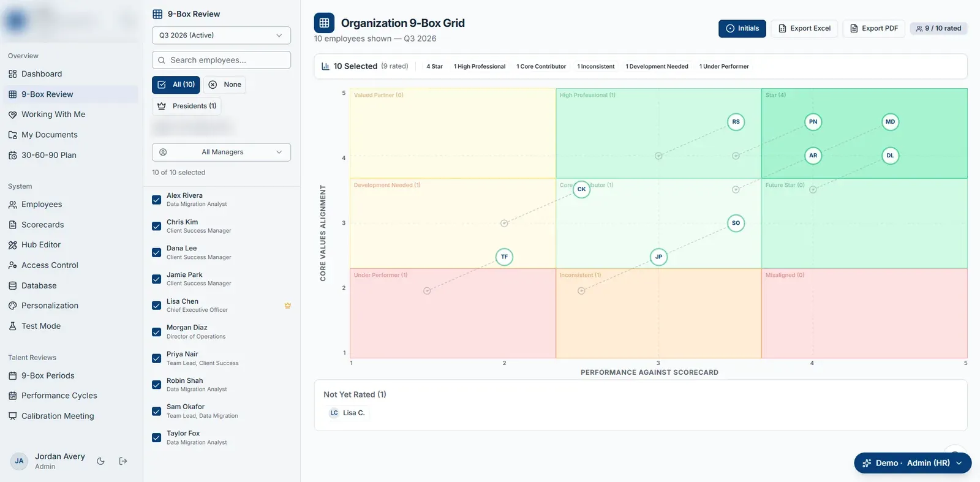Toggle Taylor Fox checkbox
Viewport: 980px width, 482px height.
157,437
